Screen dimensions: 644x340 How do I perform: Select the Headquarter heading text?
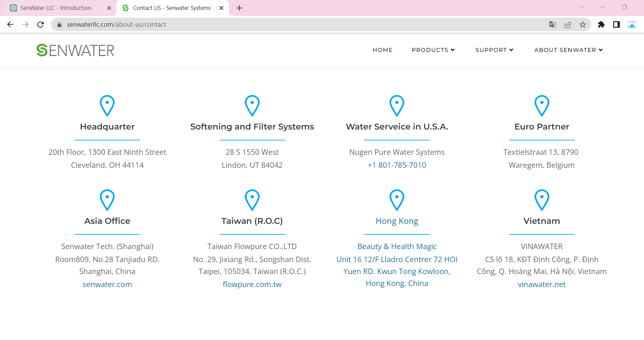[x=107, y=127]
